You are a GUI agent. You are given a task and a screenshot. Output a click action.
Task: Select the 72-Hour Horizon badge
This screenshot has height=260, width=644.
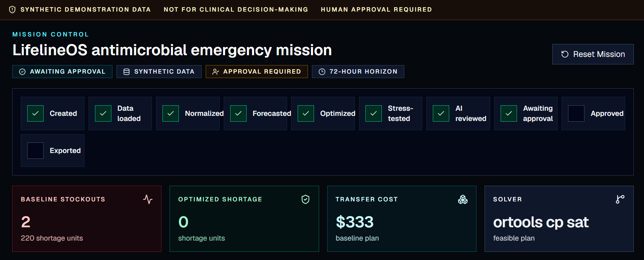point(358,72)
